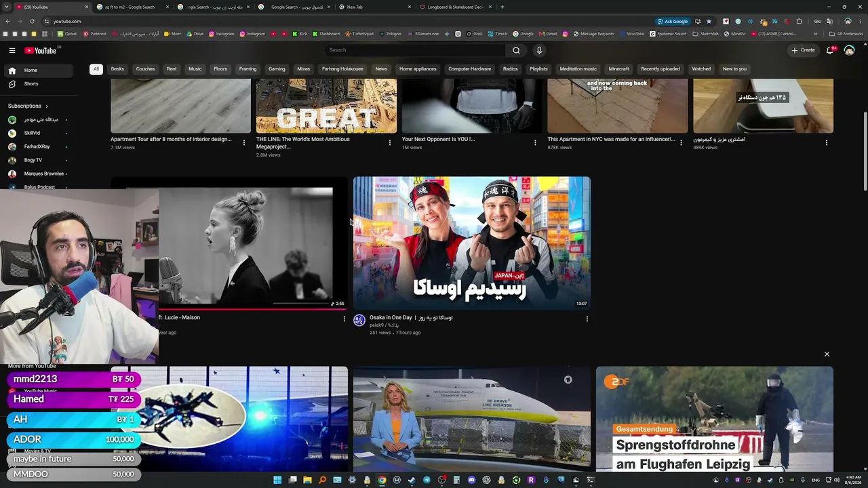Viewport: 868px width, 488px height.
Task: Start voice search with the microphone
Action: pos(539,50)
